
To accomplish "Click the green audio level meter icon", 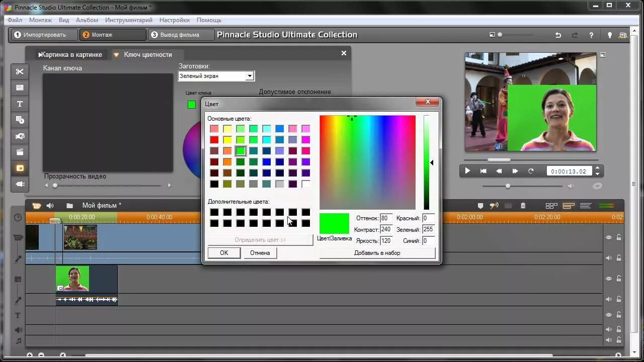I will tap(607, 206).
